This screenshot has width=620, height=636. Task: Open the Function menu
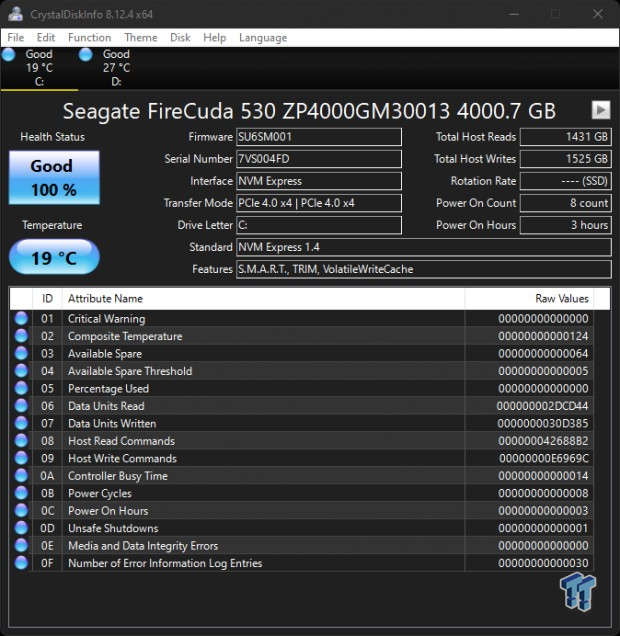(90, 38)
